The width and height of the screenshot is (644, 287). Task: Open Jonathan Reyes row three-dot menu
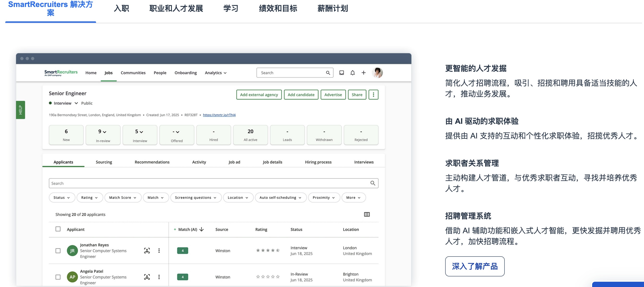point(159,251)
